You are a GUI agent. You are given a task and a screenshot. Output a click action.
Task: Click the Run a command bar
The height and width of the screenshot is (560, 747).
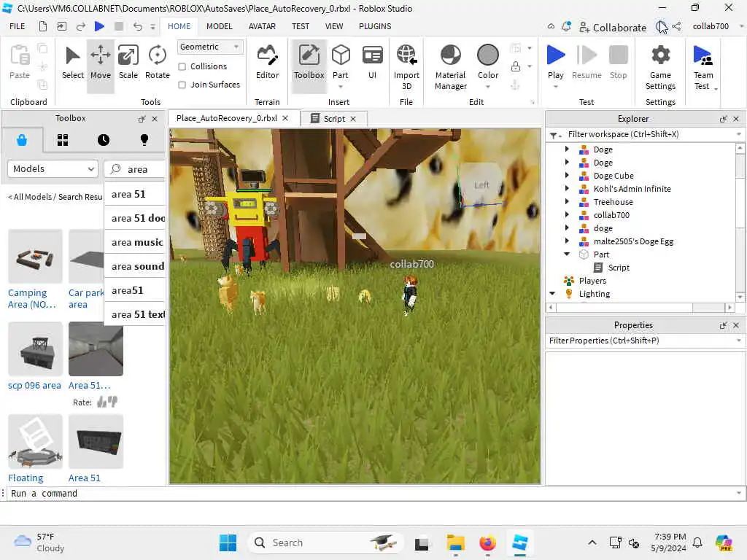(371, 494)
